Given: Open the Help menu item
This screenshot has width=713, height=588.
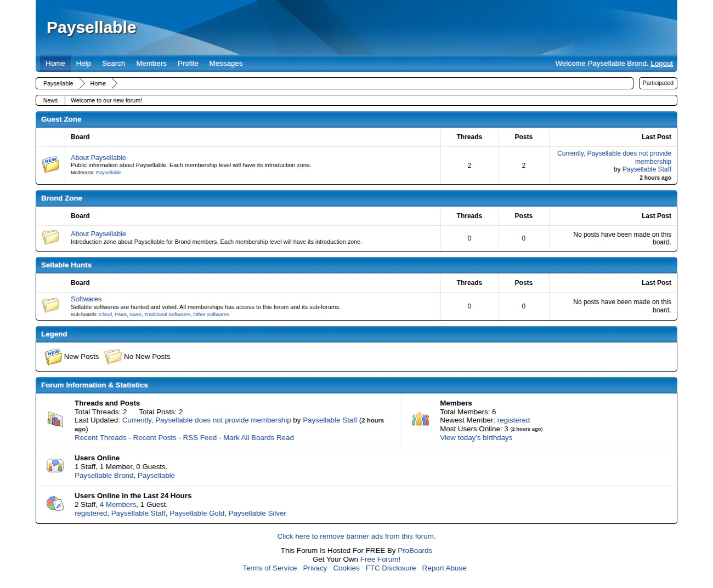Looking at the screenshot, I should click(x=83, y=64).
